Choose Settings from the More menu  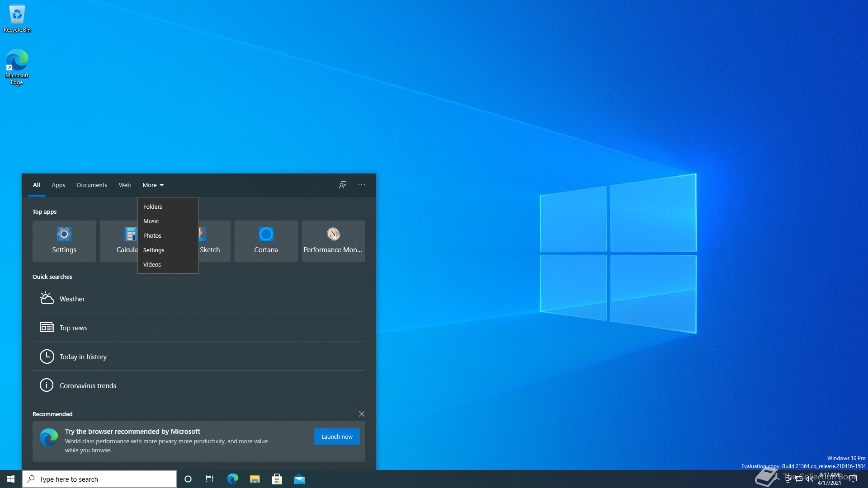[168, 250]
